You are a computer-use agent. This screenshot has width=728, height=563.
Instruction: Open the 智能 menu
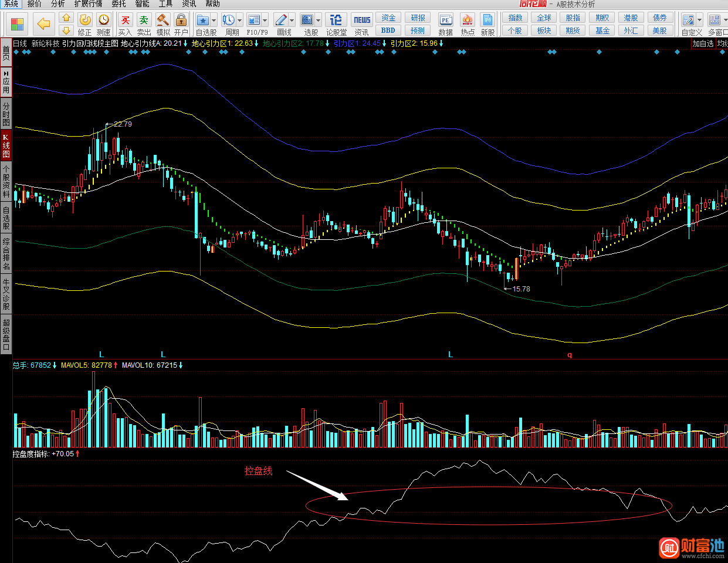tap(143, 4)
